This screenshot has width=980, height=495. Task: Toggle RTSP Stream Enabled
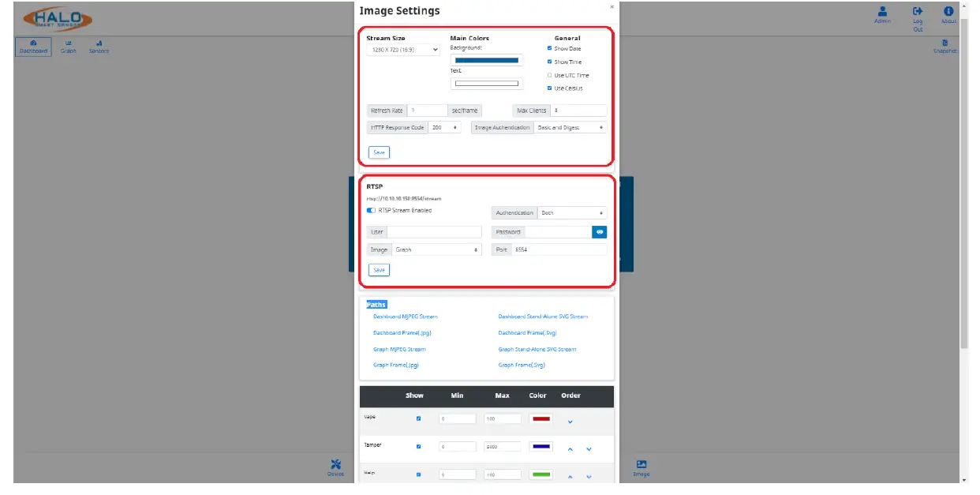coord(370,210)
